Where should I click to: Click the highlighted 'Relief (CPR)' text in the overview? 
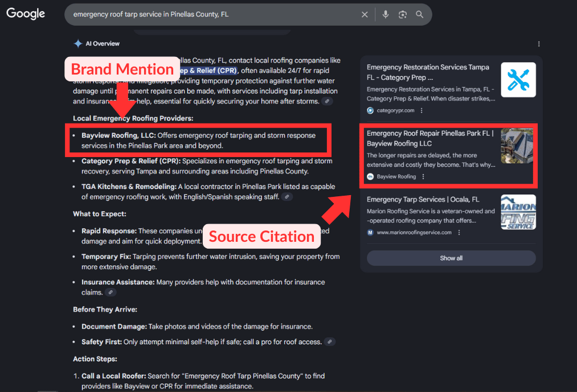216,71
